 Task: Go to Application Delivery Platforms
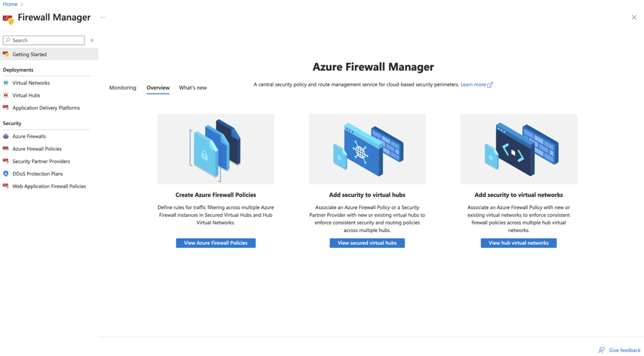click(x=46, y=108)
